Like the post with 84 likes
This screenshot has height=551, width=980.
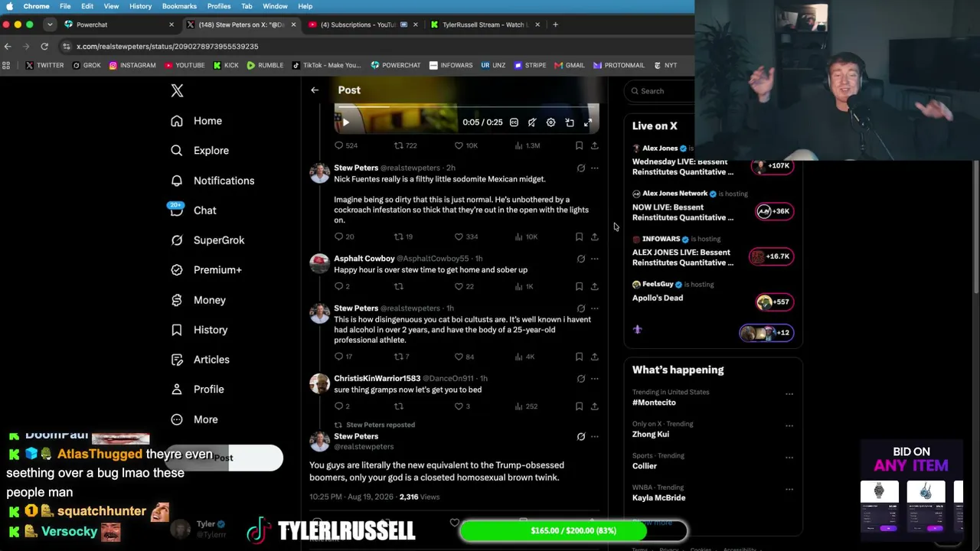pos(464,357)
